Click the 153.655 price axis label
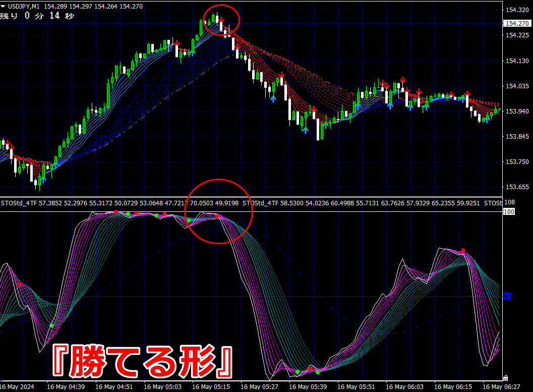The width and height of the screenshot is (533, 392). [517, 187]
